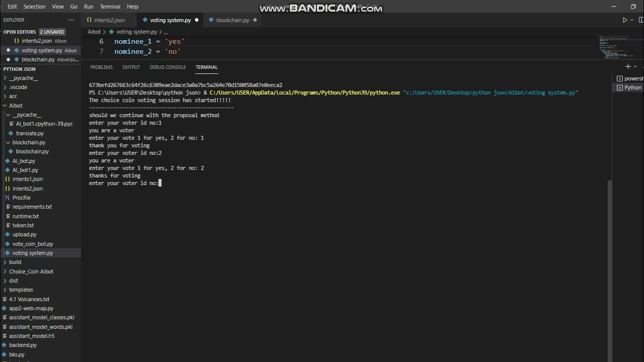Open the Edit menu
Screen dimensions: 644x362
coord(12,7)
